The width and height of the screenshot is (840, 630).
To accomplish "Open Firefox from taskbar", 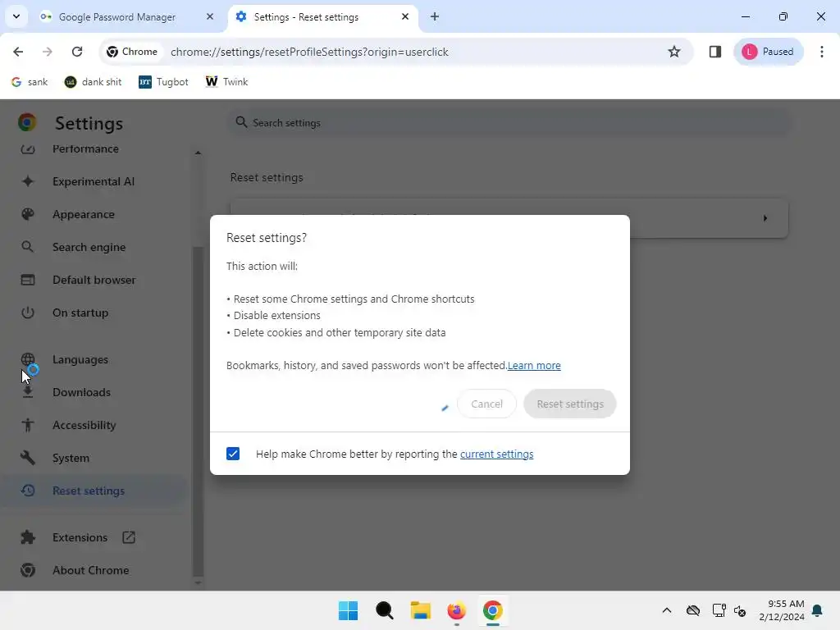I will (x=456, y=610).
